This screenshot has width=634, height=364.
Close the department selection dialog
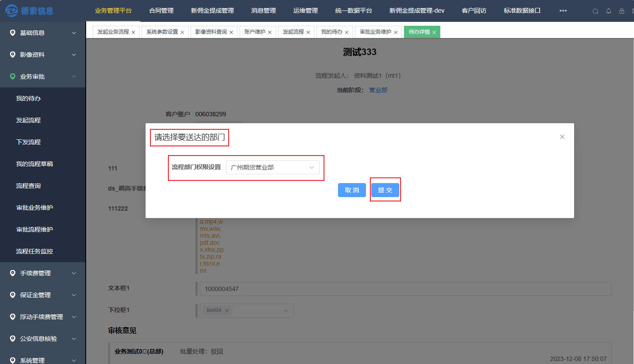[562, 137]
